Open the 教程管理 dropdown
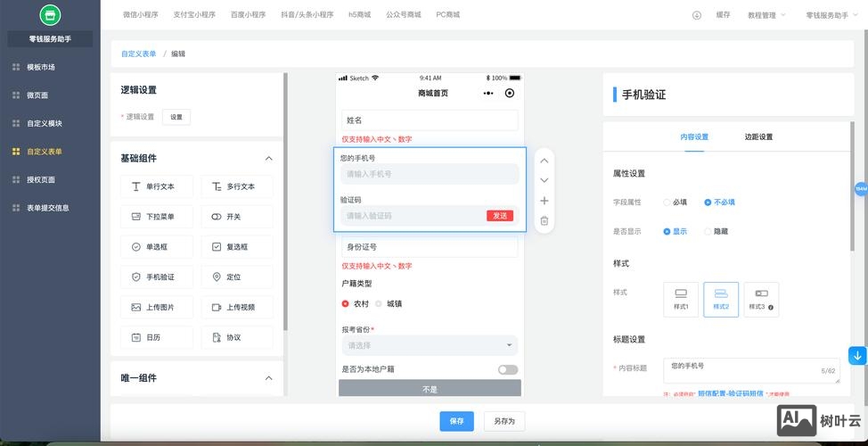 point(766,15)
